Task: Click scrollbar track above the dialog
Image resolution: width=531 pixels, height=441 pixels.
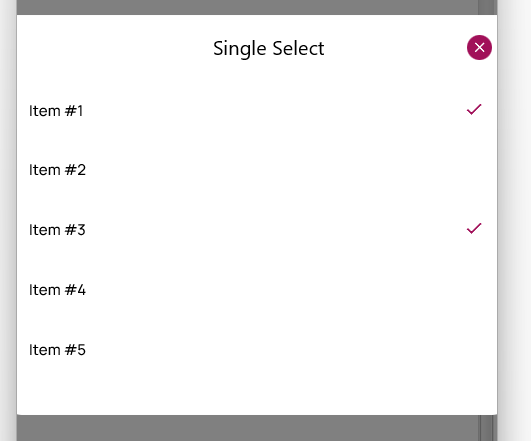Action: [x=488, y=7]
